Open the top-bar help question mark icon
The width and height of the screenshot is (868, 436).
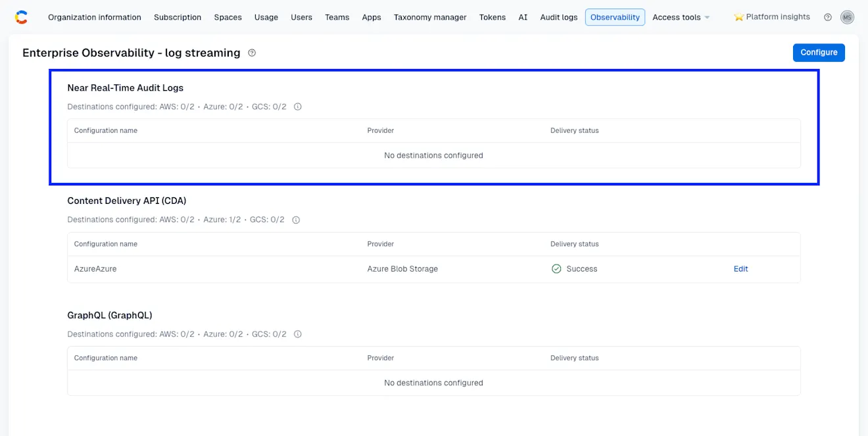pyautogui.click(x=828, y=17)
